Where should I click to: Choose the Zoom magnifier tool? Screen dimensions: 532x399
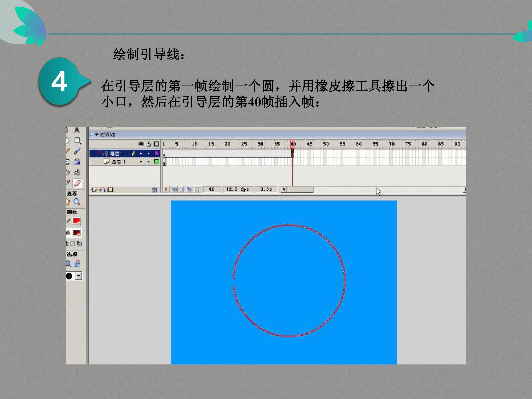(77, 202)
